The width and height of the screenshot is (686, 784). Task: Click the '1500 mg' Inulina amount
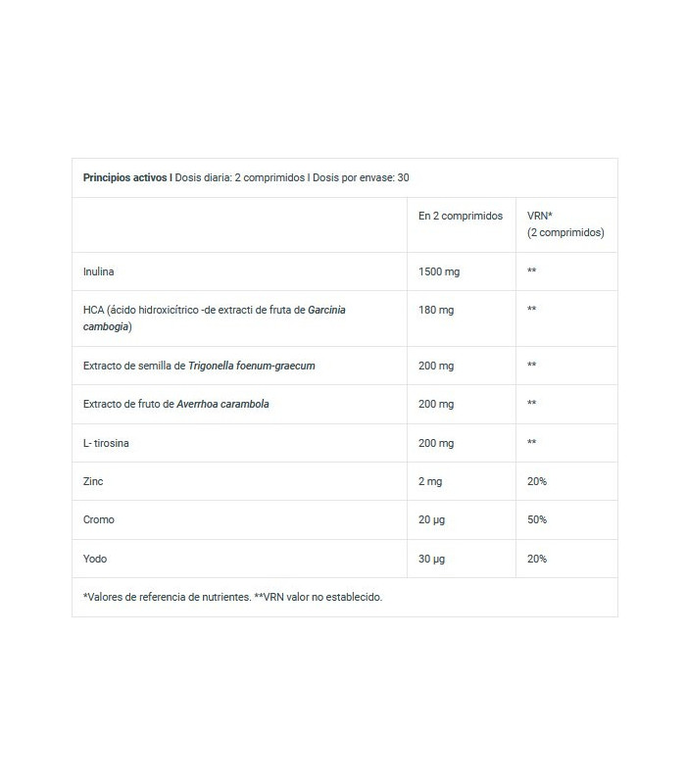[x=439, y=270]
